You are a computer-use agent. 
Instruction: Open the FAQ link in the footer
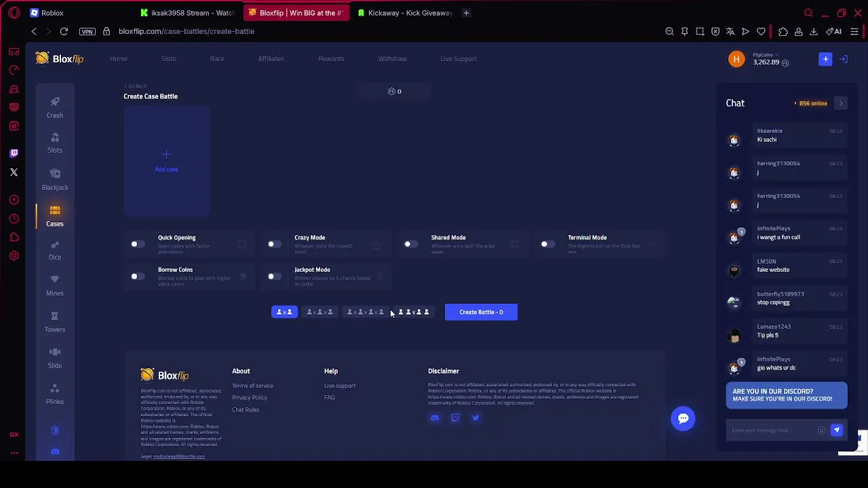pos(330,398)
